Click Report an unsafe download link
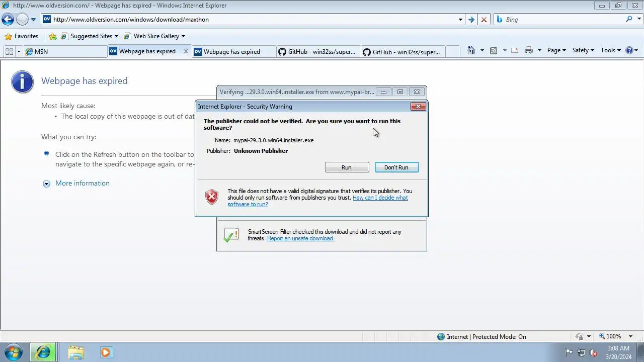 [x=300, y=238]
